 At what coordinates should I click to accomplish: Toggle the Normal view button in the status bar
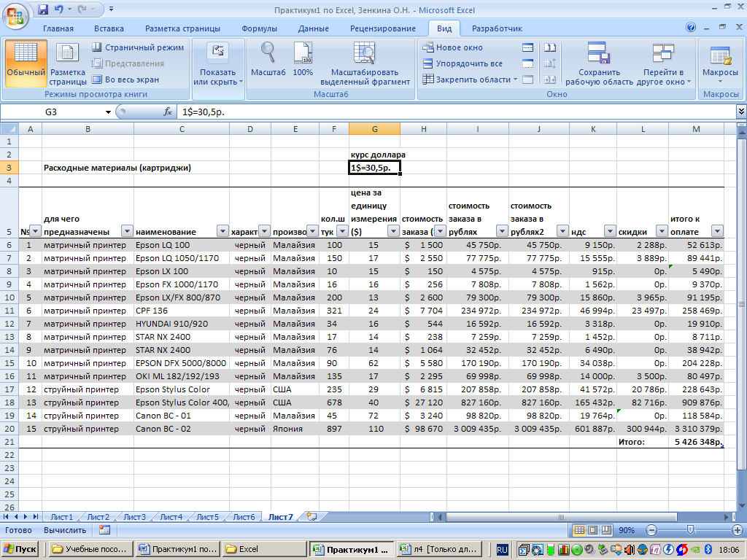click(579, 530)
